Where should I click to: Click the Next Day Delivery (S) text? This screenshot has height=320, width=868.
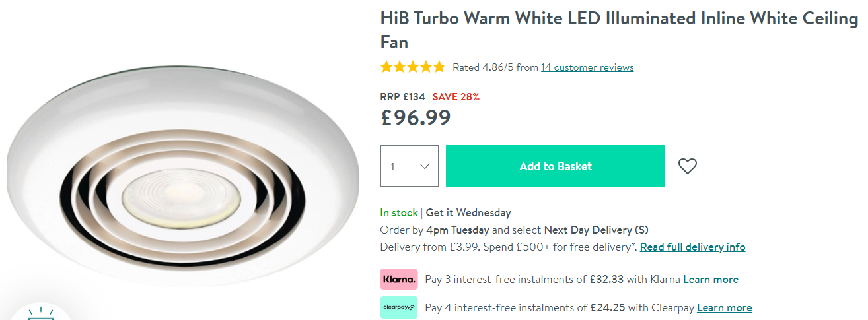point(596,230)
